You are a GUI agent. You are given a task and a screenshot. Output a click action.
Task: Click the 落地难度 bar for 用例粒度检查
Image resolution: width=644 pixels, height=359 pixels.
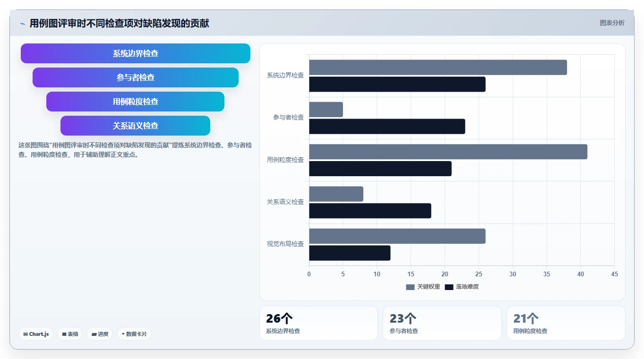(380, 169)
